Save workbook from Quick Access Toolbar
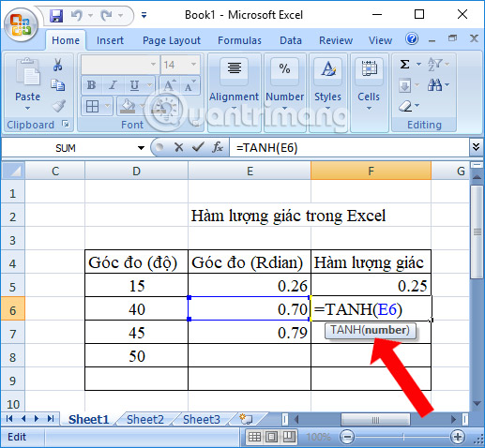 (56, 15)
